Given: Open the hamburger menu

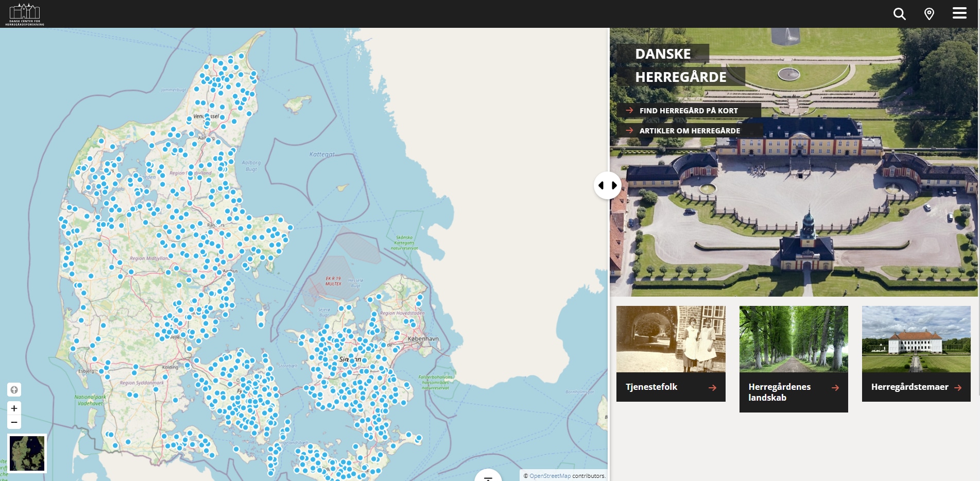Looking at the screenshot, I should pyautogui.click(x=959, y=13).
